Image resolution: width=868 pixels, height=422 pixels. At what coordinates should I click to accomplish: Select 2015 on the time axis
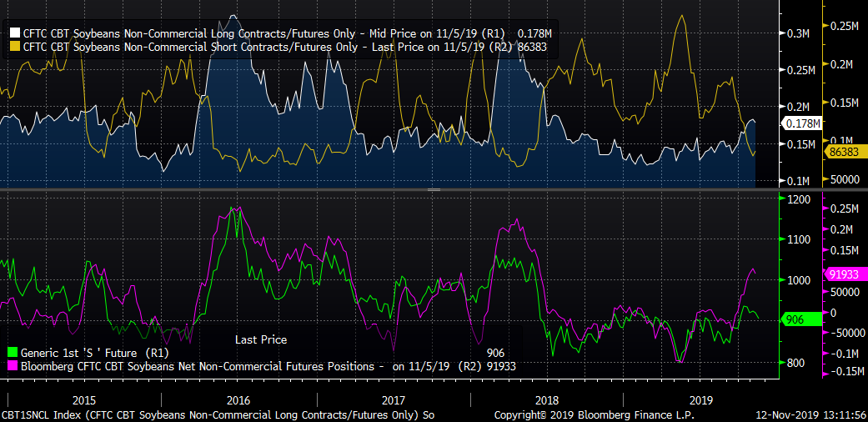coord(84,399)
